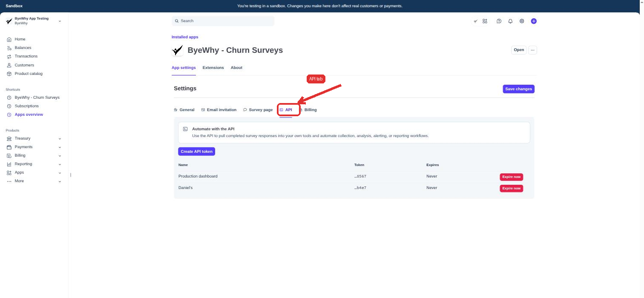Open Balances using its sidebar icon
Screen dimensions: 644x298
[x=9, y=48]
